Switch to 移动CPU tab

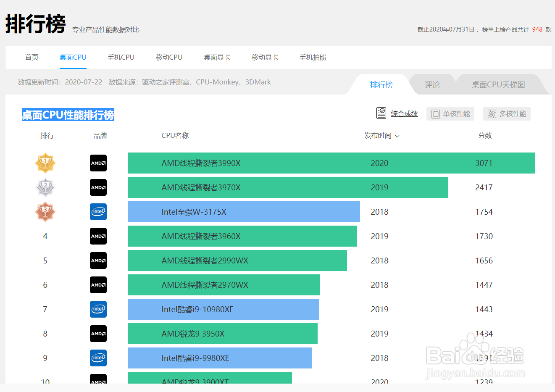point(169,57)
